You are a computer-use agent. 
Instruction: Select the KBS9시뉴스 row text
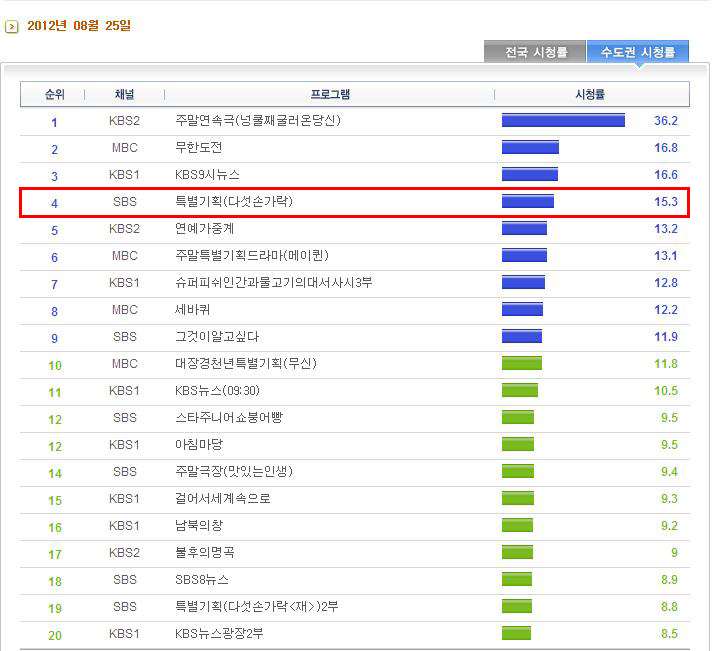[x=207, y=175]
